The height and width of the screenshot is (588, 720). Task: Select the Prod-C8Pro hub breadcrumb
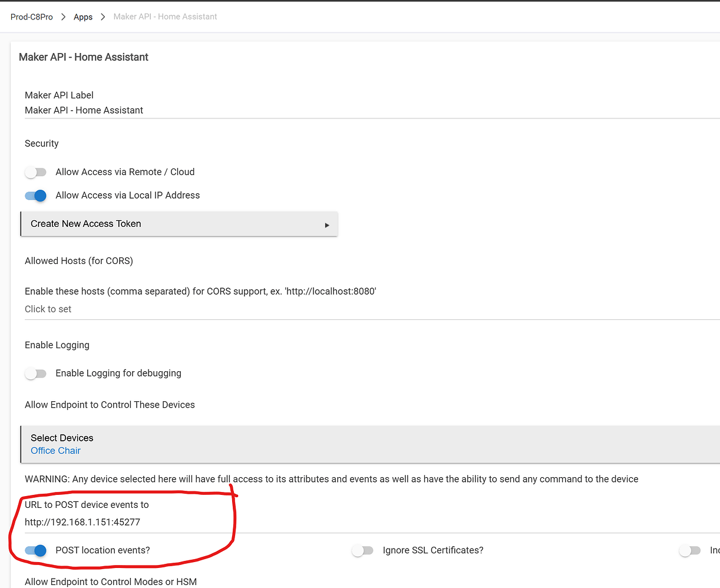click(x=31, y=16)
